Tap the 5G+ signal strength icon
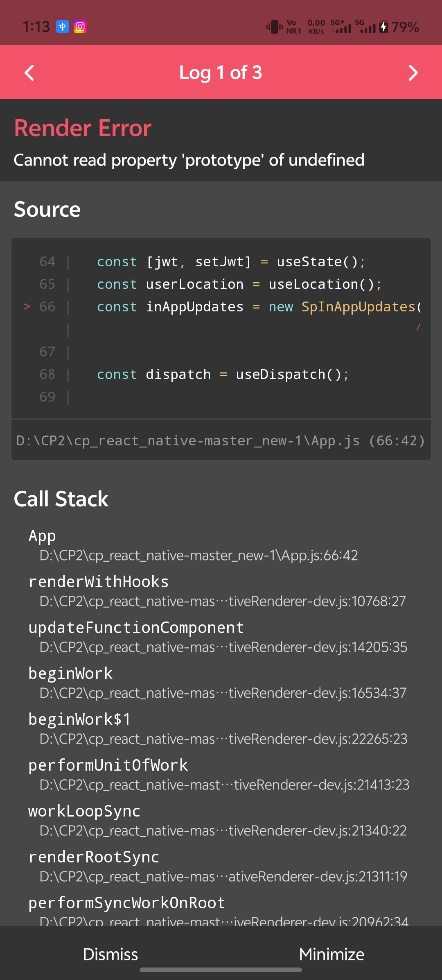Image resolution: width=442 pixels, height=980 pixels. 341,27
